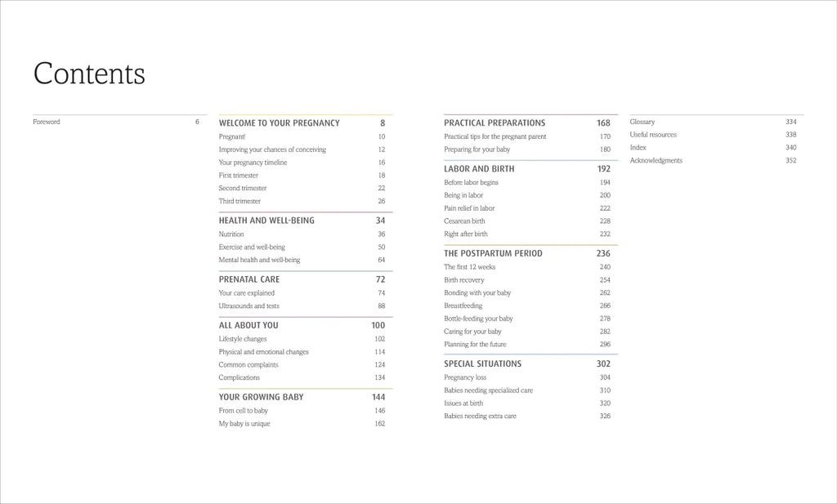This screenshot has height=504, width=837.
Task: Open the Your Growing Baby section heading
Action: tap(261, 397)
